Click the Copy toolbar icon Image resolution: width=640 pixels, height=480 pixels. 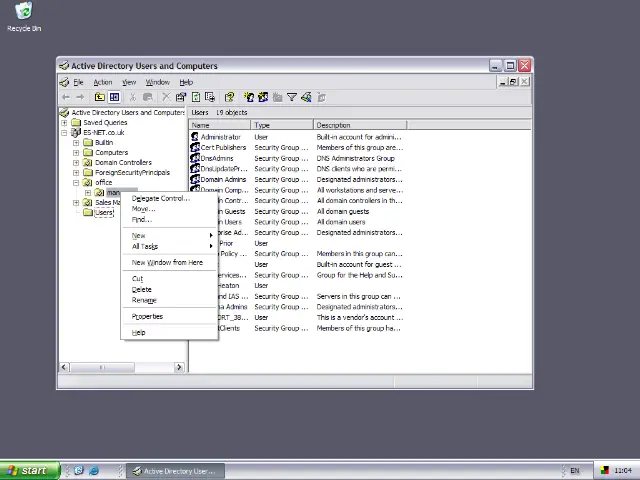click(148, 97)
